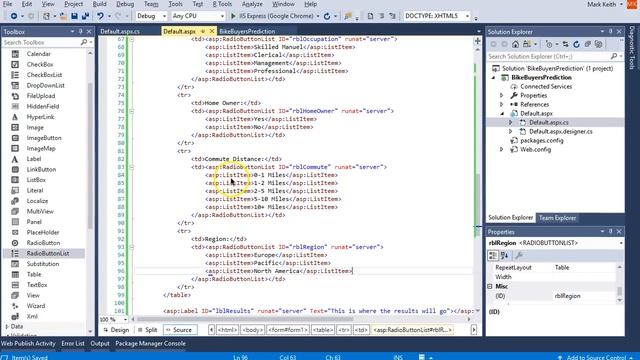
Task: Open the Analyze menu
Action: 252,4
